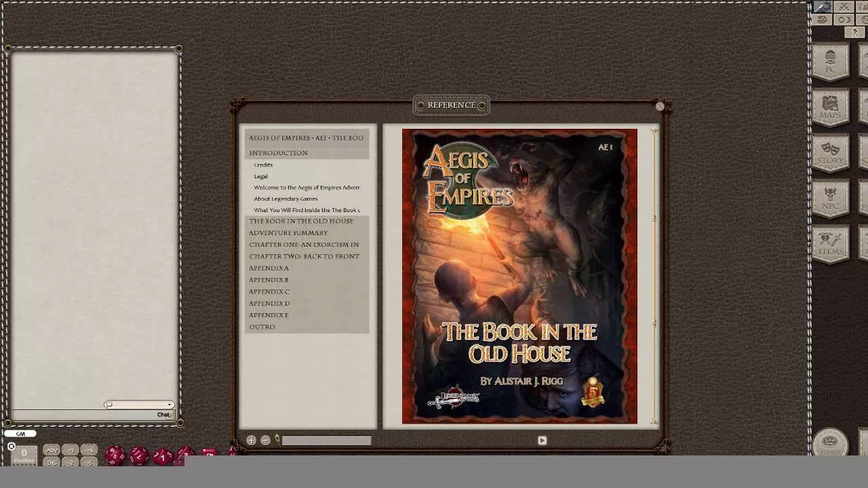Viewport: 868px width, 488px height.
Task: Open the PC character sidebar button
Action: click(831, 62)
